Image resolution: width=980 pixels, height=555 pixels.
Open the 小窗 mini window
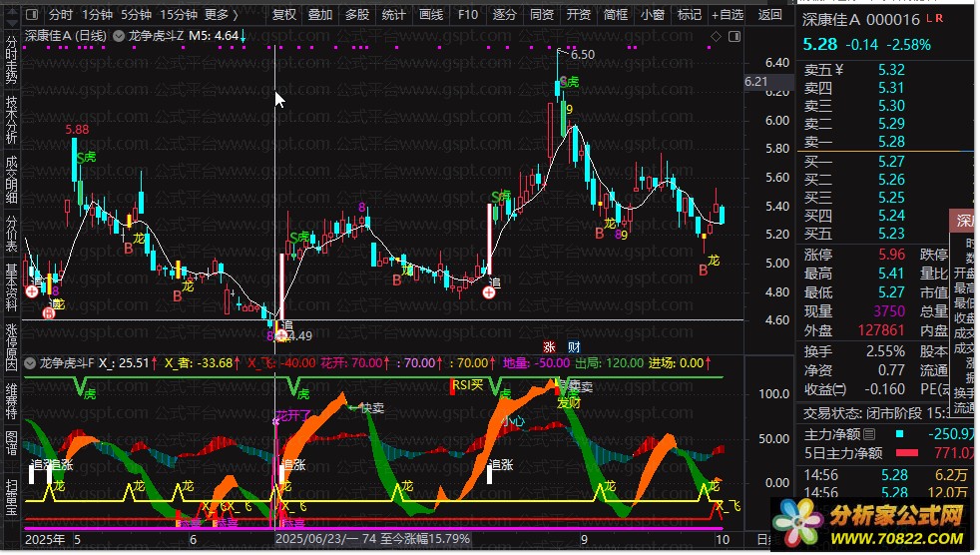pyautogui.click(x=652, y=14)
